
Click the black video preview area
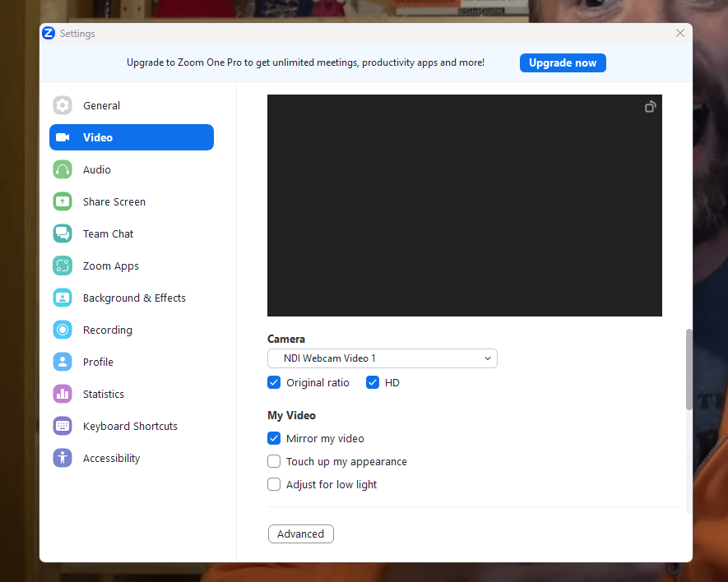[464, 206]
